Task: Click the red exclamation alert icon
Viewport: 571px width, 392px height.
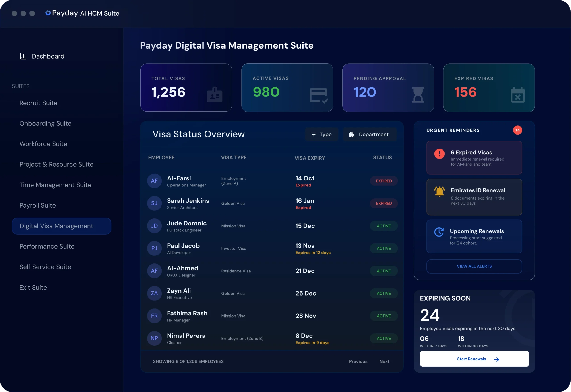Action: coord(439,154)
